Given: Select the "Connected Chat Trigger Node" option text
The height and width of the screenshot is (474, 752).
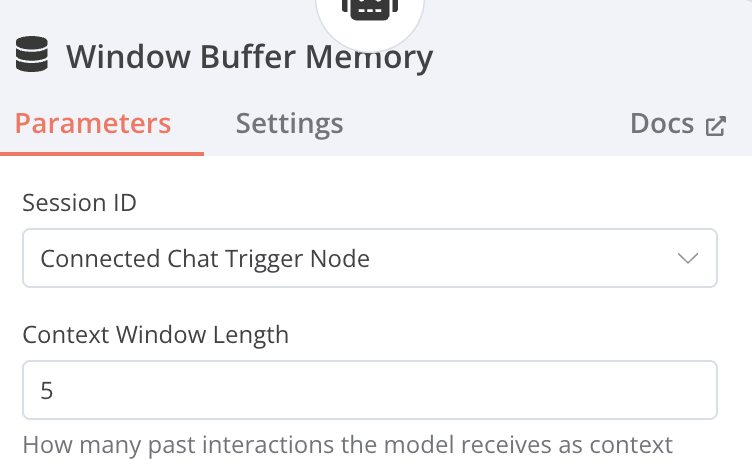Looking at the screenshot, I should click(205, 259).
